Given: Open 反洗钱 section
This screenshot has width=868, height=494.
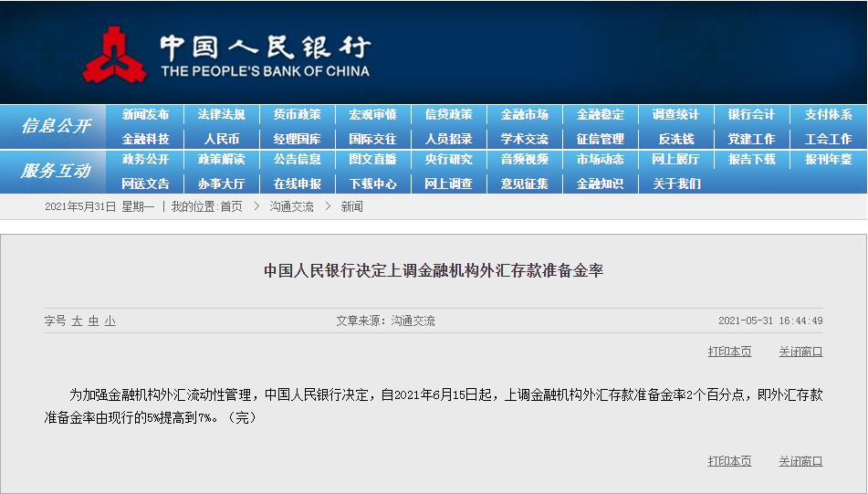Looking at the screenshot, I should [x=676, y=139].
